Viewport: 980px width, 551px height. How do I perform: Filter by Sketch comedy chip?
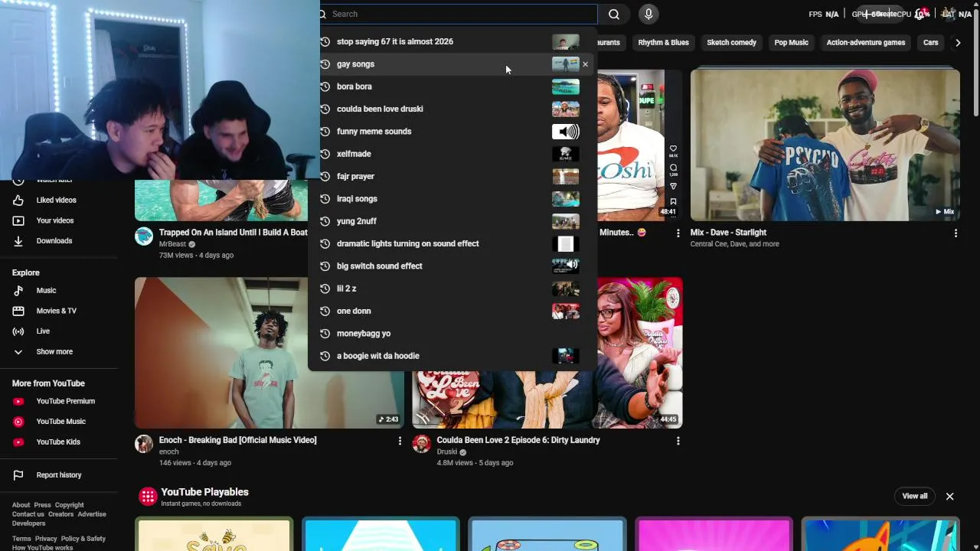point(731,43)
